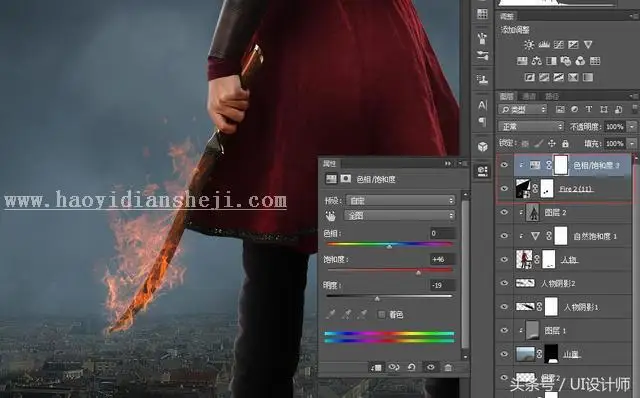Open the preset dropdown in Properties
The height and width of the screenshot is (398, 640).
pos(400,200)
